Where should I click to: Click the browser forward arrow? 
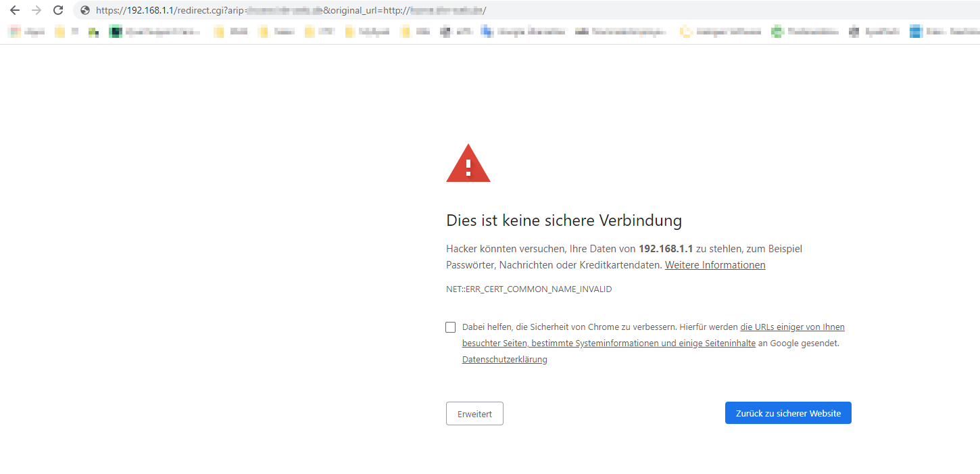click(36, 10)
